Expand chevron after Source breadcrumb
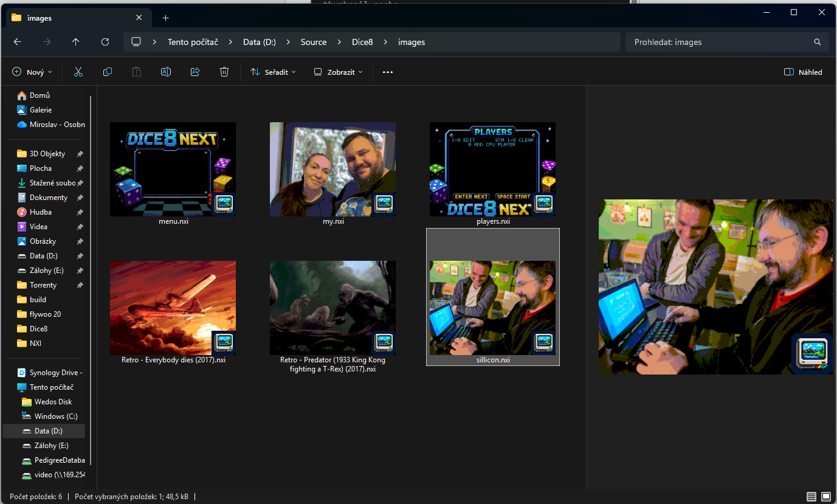The height and width of the screenshot is (504, 837). (339, 42)
